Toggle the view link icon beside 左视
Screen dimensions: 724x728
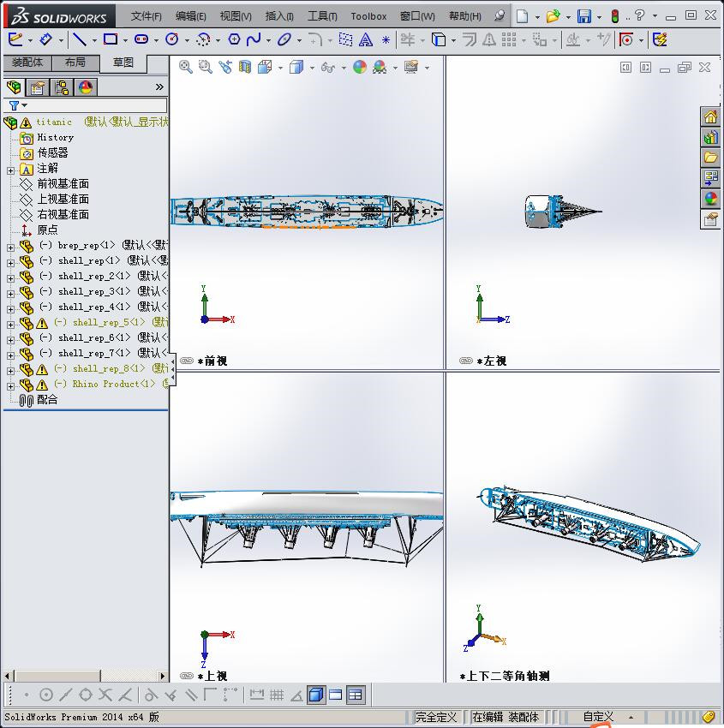tap(466, 361)
